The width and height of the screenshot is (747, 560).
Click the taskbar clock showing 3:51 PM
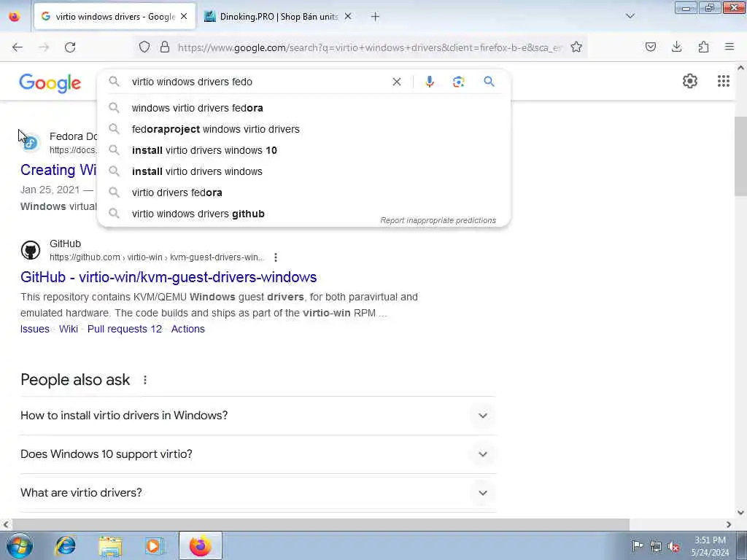pos(710,546)
